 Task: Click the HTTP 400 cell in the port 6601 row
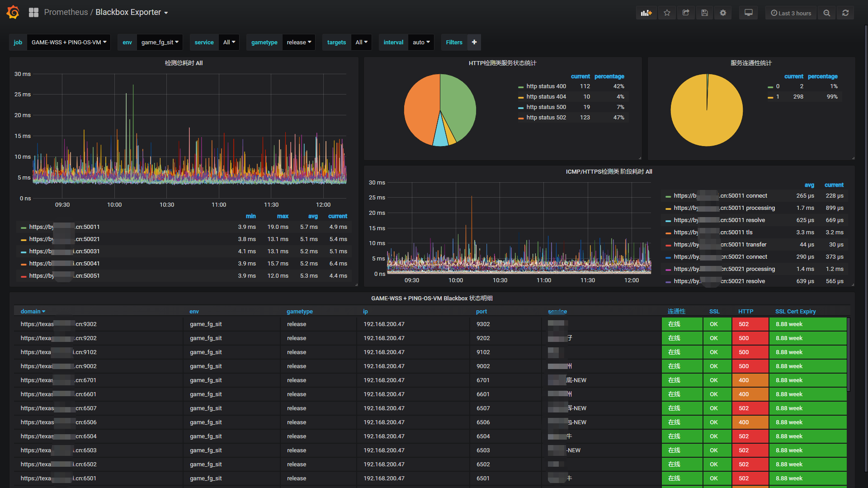(x=750, y=394)
